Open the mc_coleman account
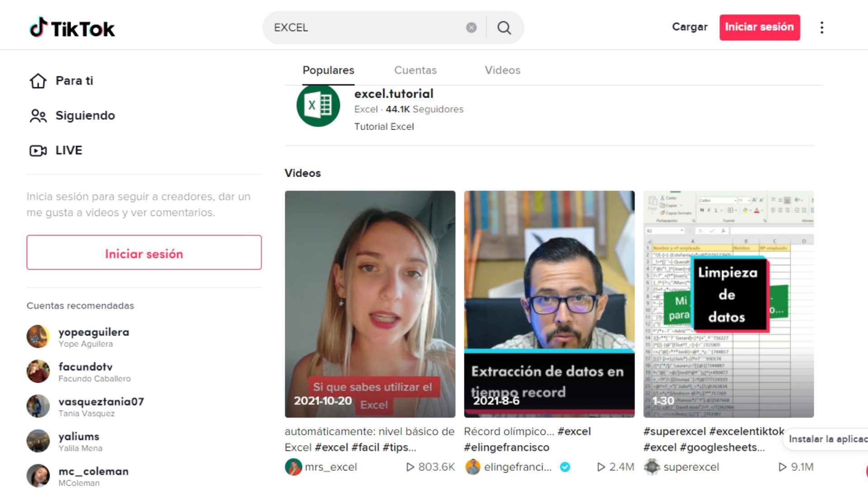 coord(94,471)
